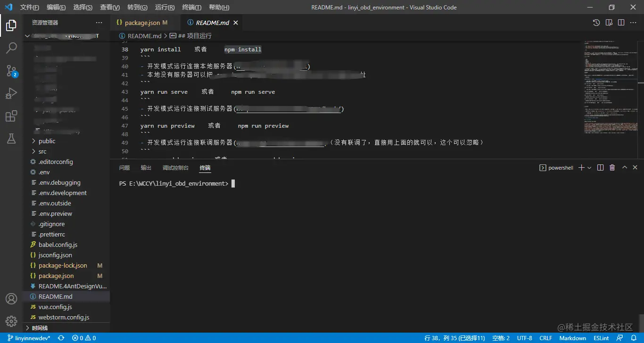
Task: Open the 查看(V) menu
Action: point(110,7)
